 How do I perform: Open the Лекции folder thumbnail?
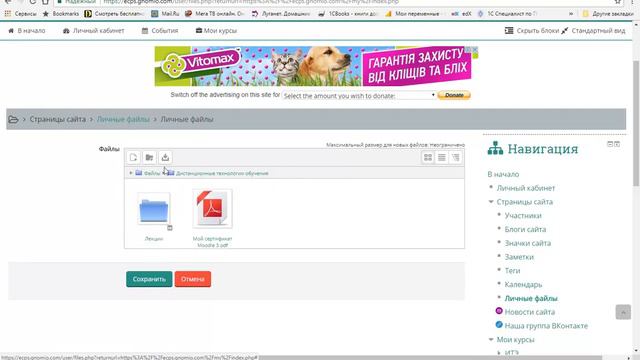pos(153,209)
